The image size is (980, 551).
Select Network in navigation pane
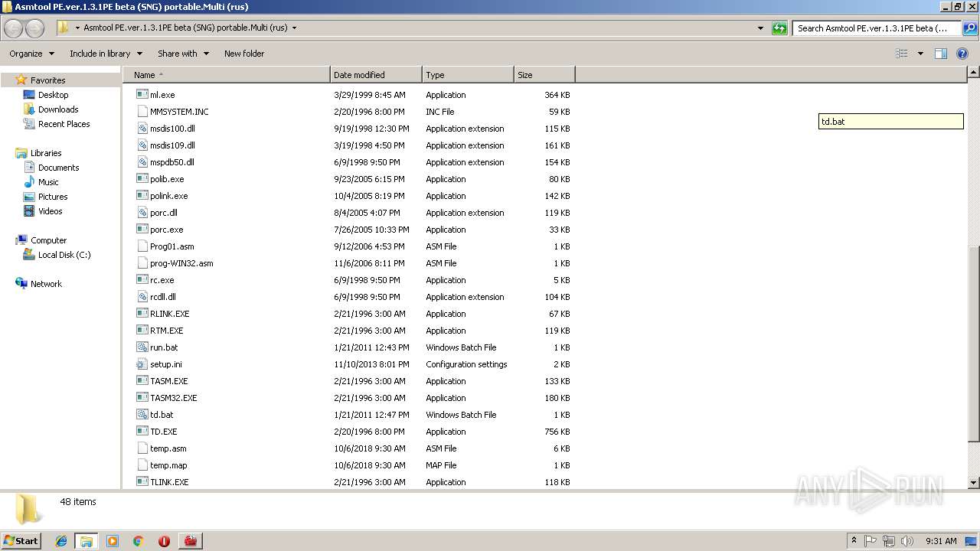click(46, 284)
